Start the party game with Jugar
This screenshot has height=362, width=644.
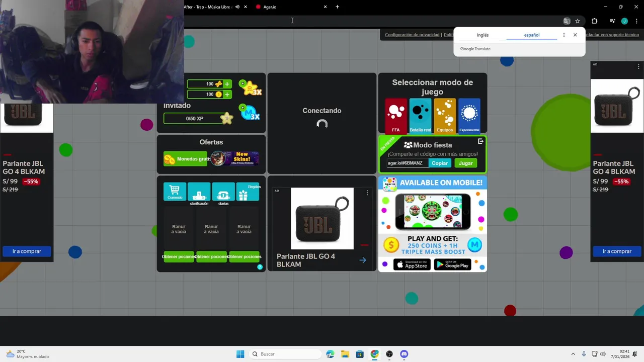[466, 163]
